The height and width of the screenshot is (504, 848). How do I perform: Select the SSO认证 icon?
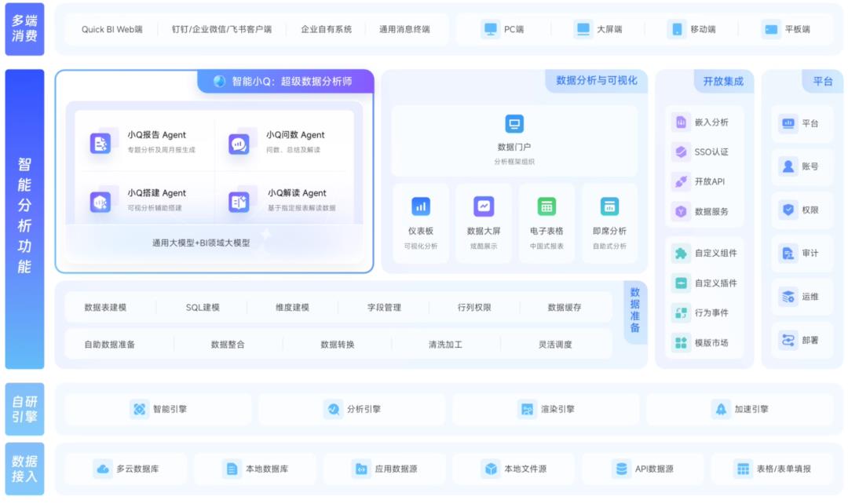click(681, 152)
